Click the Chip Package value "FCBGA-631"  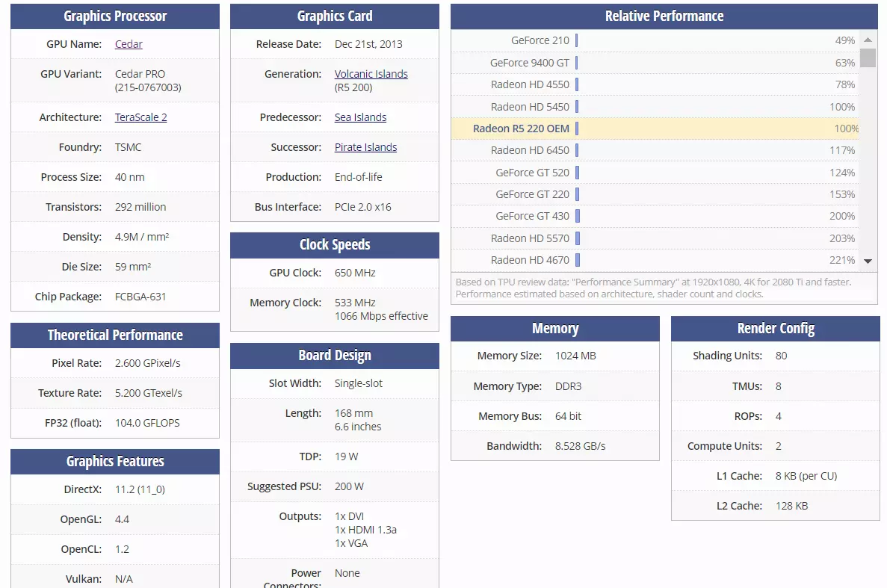(140, 297)
